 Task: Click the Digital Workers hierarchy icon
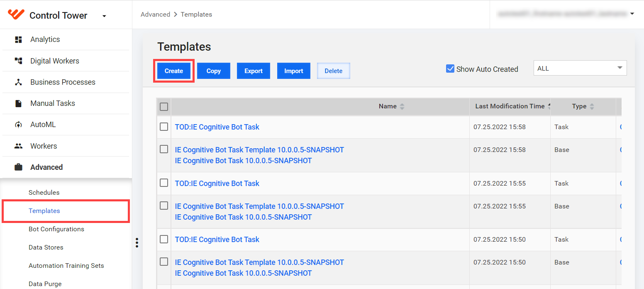pyautogui.click(x=18, y=61)
